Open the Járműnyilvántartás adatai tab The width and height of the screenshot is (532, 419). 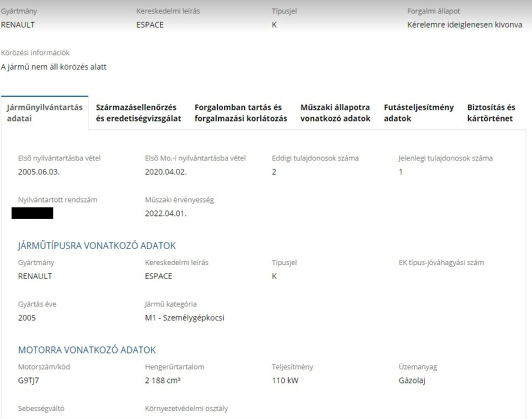pos(44,113)
